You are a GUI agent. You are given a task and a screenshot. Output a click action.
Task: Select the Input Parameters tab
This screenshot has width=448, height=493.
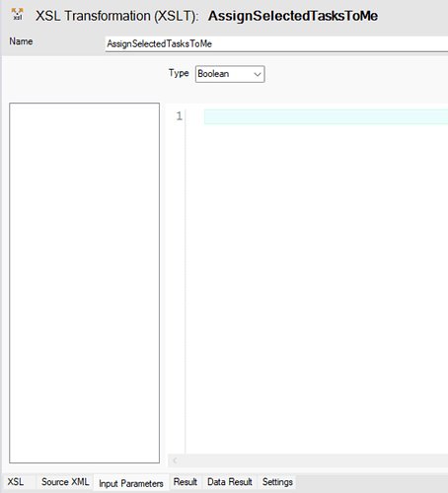131,483
